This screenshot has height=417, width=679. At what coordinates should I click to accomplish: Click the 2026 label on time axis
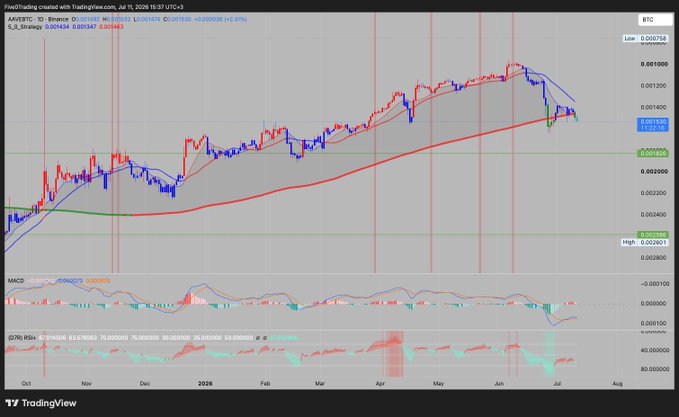tap(205, 384)
